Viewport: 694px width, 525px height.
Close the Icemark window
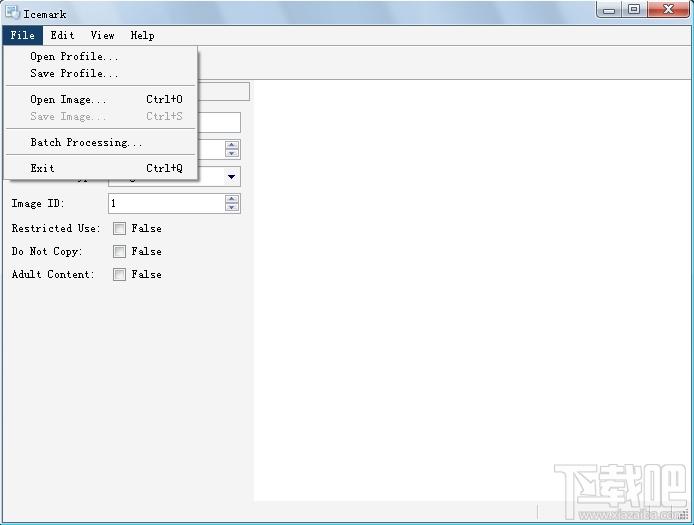[668, 10]
